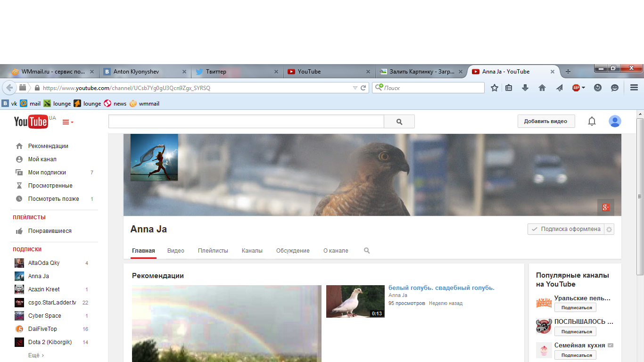Screen dimensions: 644x362
Task: Open the wmmail bookmark
Action: tap(145, 104)
